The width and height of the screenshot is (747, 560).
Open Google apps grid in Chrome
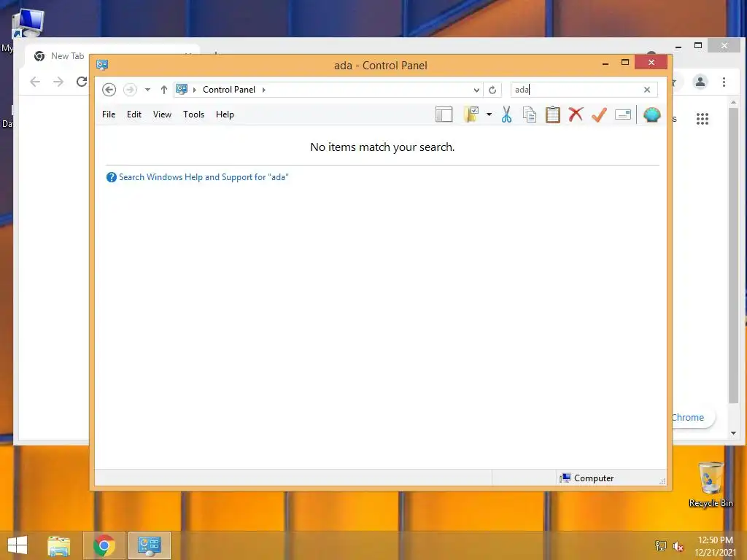(x=703, y=119)
